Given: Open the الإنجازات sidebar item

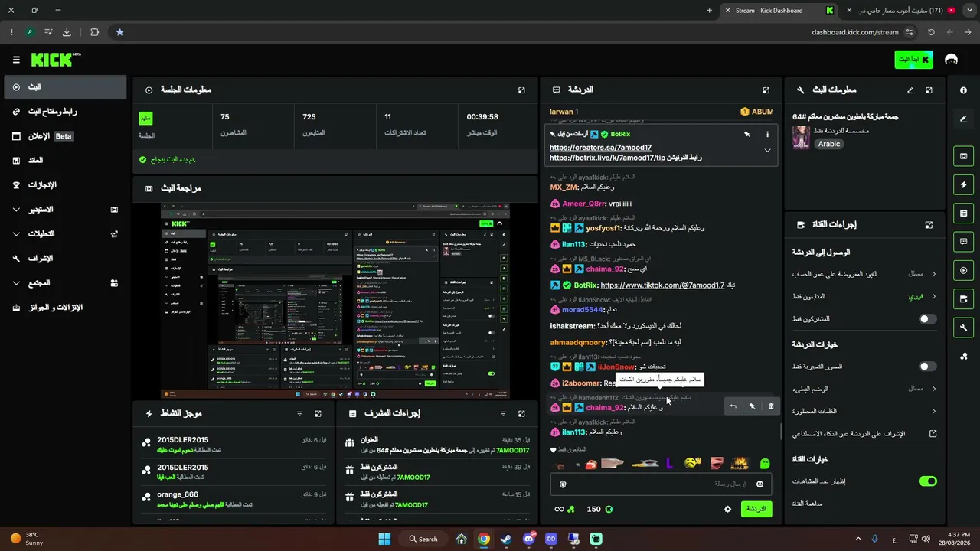Looking at the screenshot, I should (x=64, y=185).
